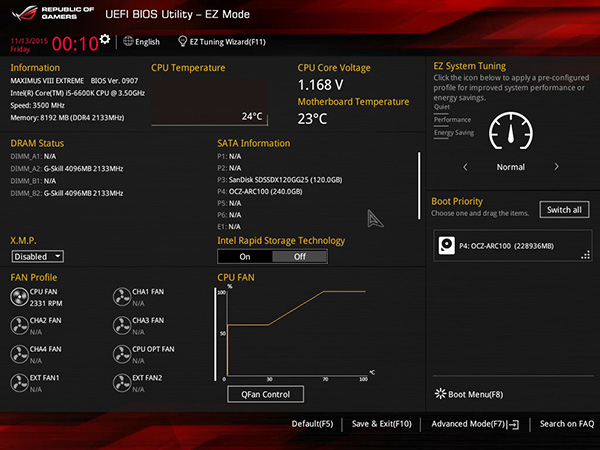The height and width of the screenshot is (450, 600).
Task: Choose the Energy Saving tuning profile
Action: point(454,133)
